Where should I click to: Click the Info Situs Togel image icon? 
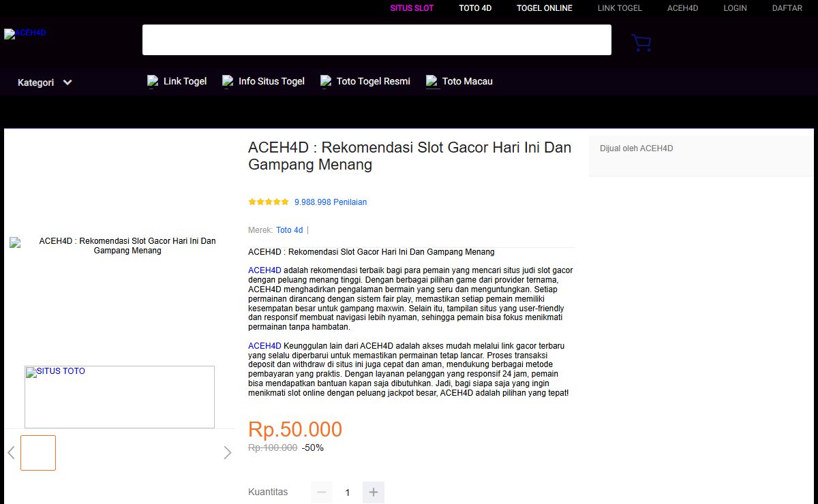point(228,82)
